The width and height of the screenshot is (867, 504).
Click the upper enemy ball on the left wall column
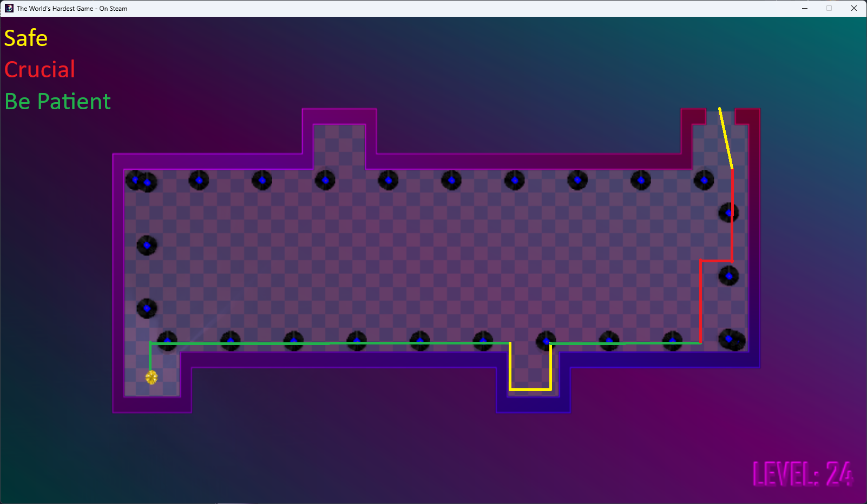(x=147, y=246)
